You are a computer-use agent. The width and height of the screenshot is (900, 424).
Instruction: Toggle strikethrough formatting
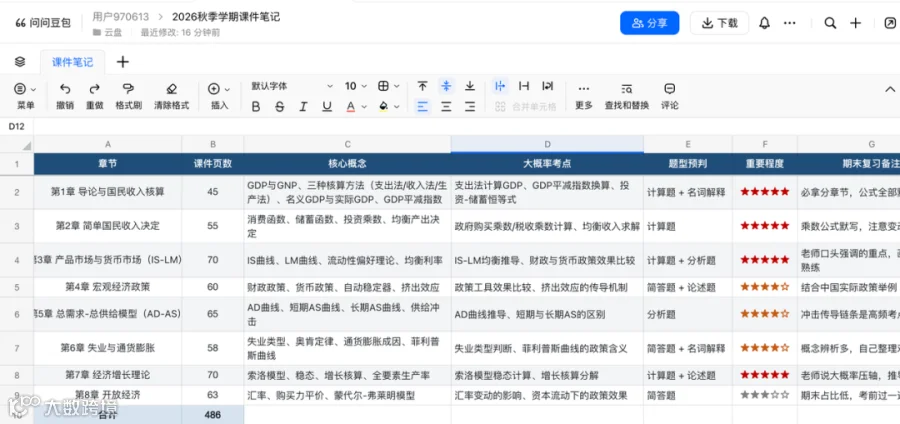(280, 107)
